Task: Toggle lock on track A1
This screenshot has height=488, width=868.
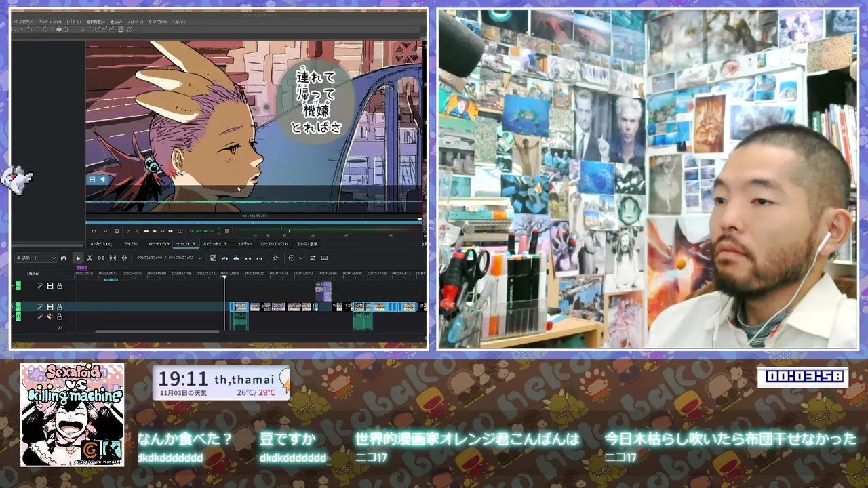Action: (60, 317)
